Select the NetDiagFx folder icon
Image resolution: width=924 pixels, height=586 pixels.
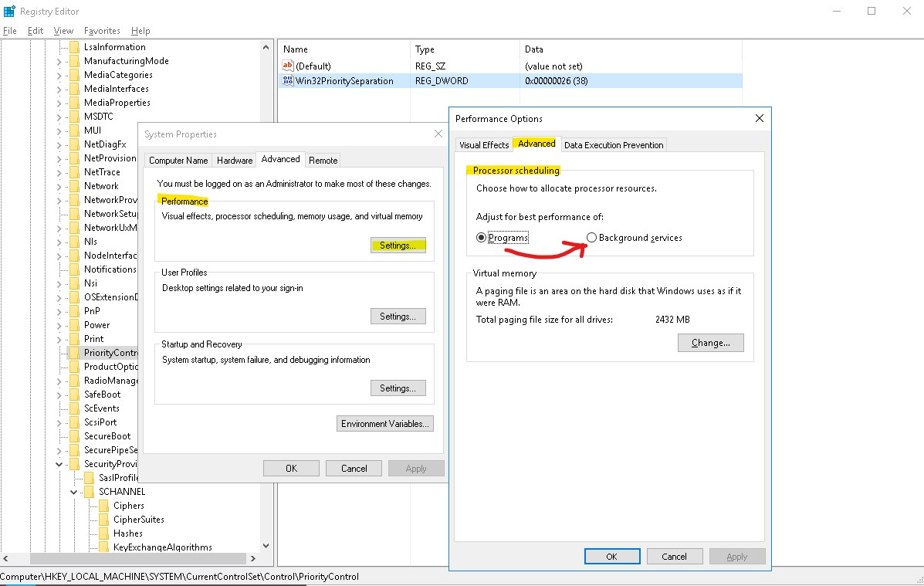[74, 144]
